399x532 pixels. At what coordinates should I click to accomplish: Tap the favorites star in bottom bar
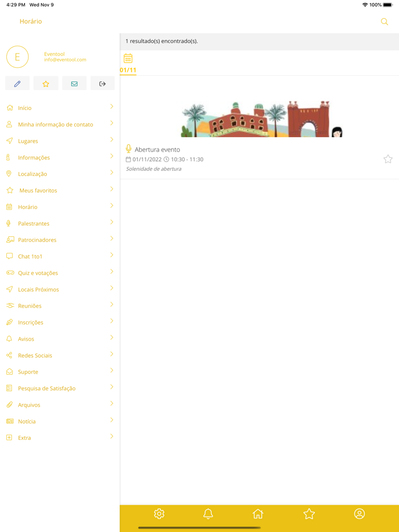pyautogui.click(x=309, y=514)
